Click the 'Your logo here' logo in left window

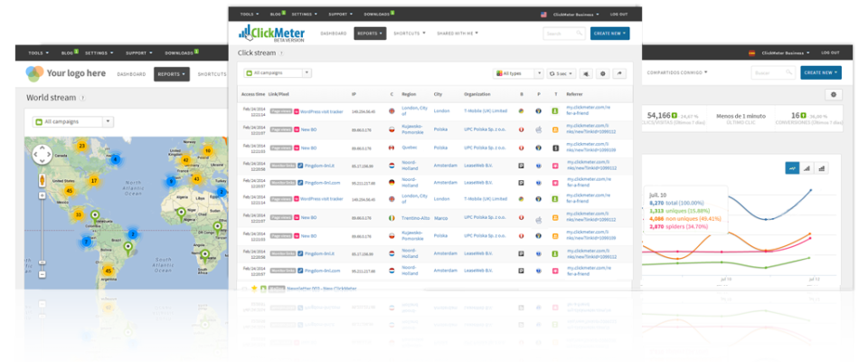65,73
